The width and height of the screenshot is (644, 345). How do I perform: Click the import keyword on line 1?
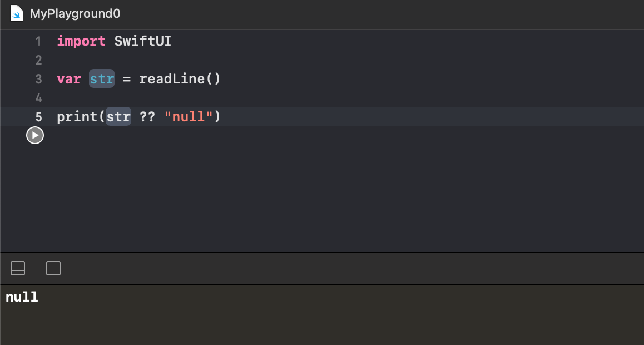[81, 41]
